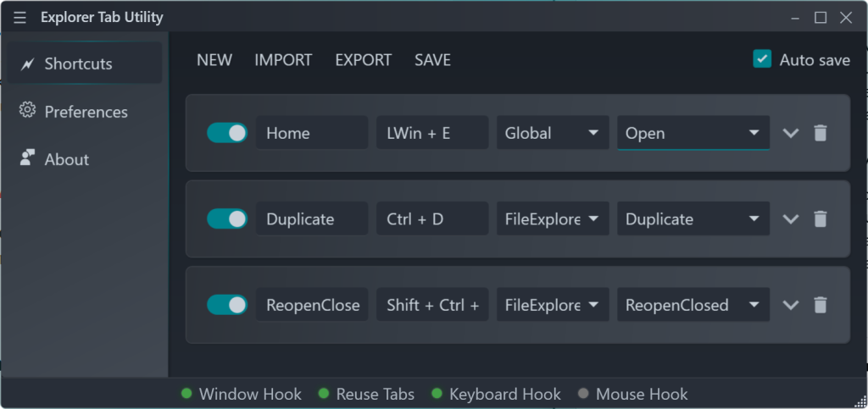Image resolution: width=868 pixels, height=409 pixels.
Task: Delete the Home shortcut row
Action: 820,133
